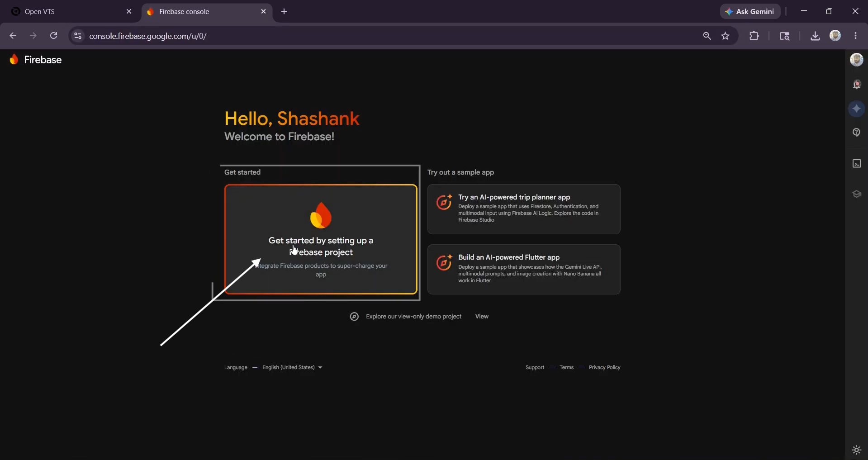The width and height of the screenshot is (868, 460).
Task: Close the Open VTS tab
Action: click(129, 11)
